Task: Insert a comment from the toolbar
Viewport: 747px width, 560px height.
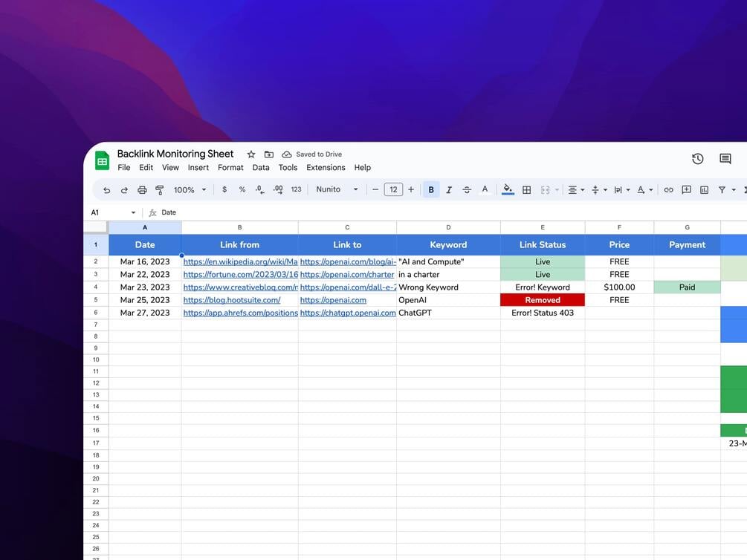Action: click(x=686, y=190)
